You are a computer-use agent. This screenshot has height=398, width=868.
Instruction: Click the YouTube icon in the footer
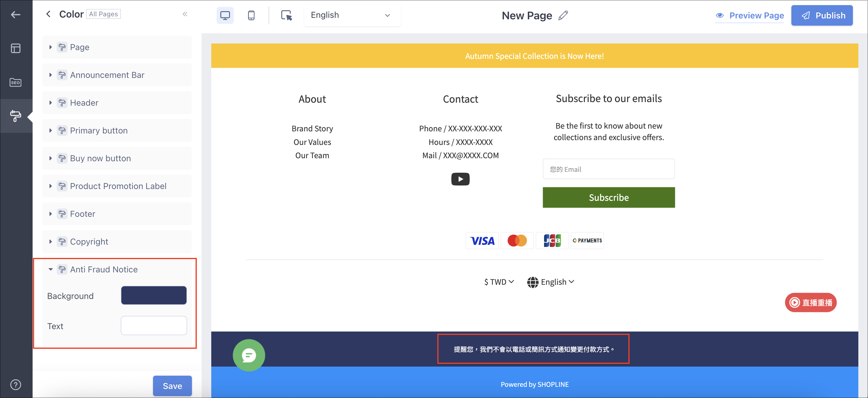point(460,179)
